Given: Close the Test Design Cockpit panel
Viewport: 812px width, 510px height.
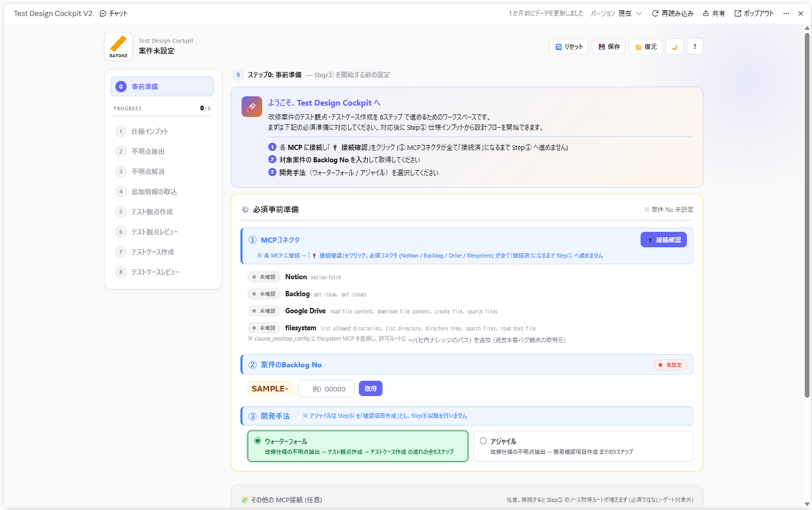Looking at the screenshot, I should click(801, 13).
